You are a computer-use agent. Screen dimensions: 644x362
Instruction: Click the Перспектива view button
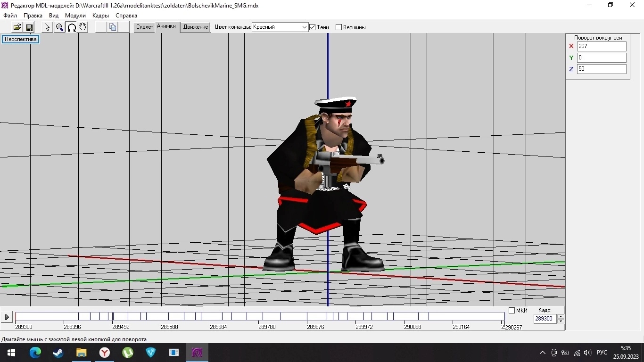pos(21,39)
